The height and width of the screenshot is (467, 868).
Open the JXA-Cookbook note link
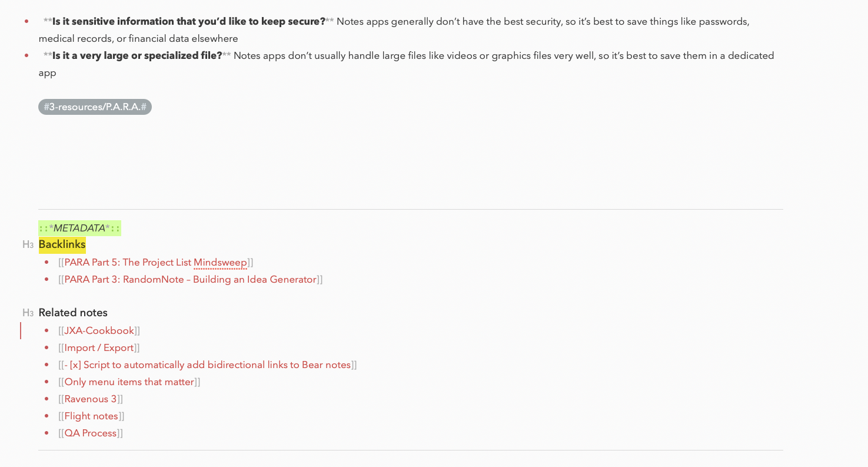pos(99,331)
